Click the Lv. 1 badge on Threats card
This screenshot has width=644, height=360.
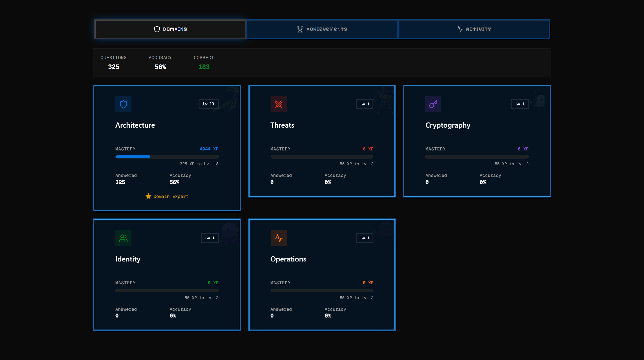tap(364, 104)
